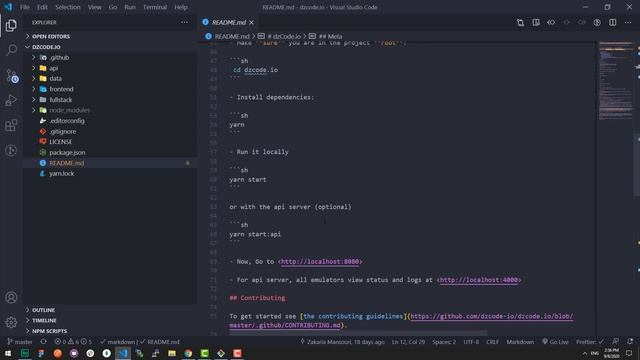Open the Extensions view

11,125
